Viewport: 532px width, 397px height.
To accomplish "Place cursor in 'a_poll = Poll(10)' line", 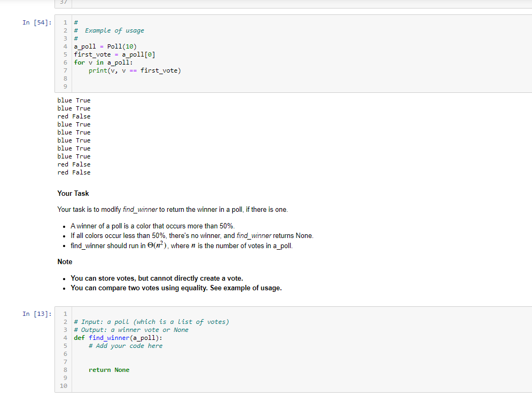I will (105, 47).
